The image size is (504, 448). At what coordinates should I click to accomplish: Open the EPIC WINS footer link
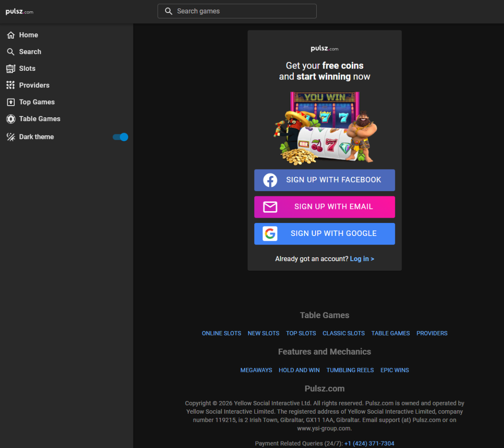(x=395, y=370)
